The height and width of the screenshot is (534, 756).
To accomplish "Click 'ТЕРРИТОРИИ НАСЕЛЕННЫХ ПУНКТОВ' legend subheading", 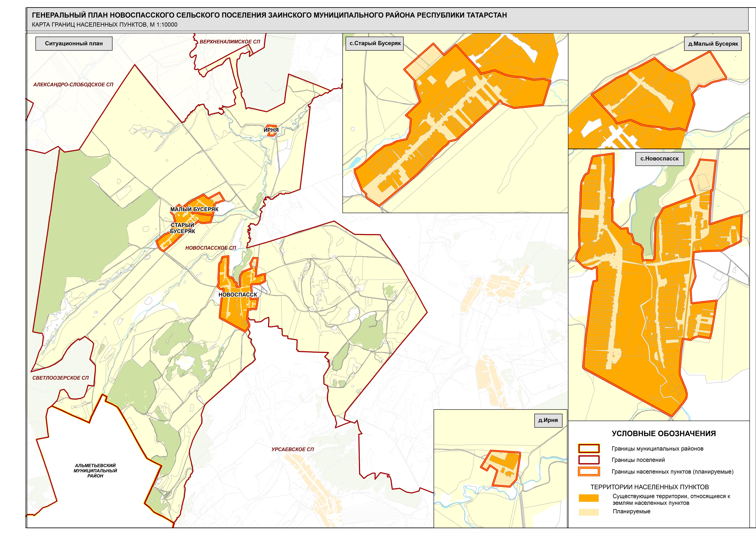I will tap(650, 487).
